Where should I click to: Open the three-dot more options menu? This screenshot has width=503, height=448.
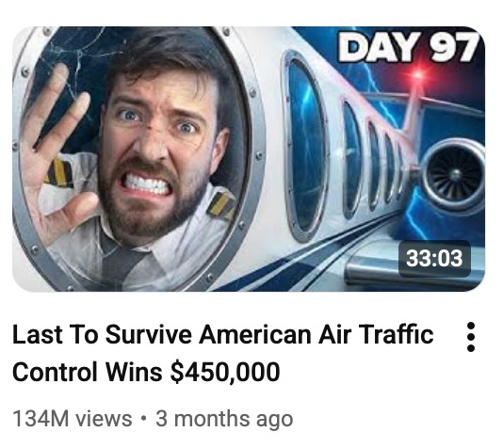(x=470, y=337)
